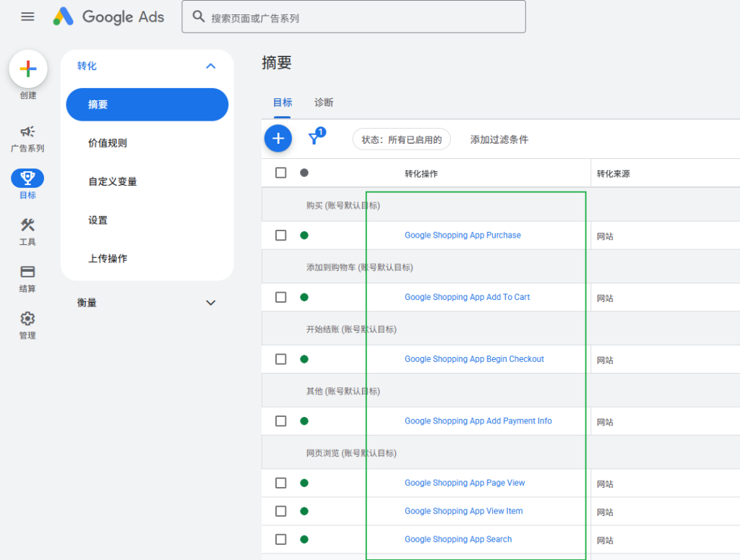Click the 创建 plus button
The width and height of the screenshot is (740, 560).
pyautogui.click(x=28, y=69)
